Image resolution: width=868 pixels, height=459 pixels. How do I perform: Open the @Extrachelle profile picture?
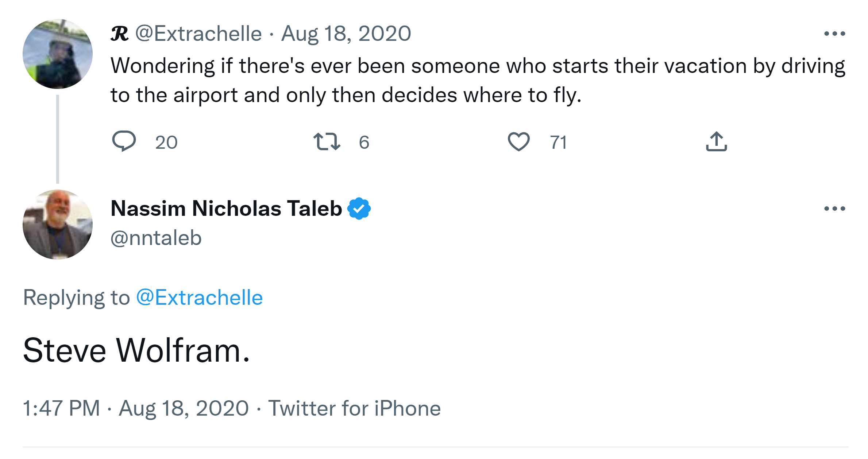[58, 54]
